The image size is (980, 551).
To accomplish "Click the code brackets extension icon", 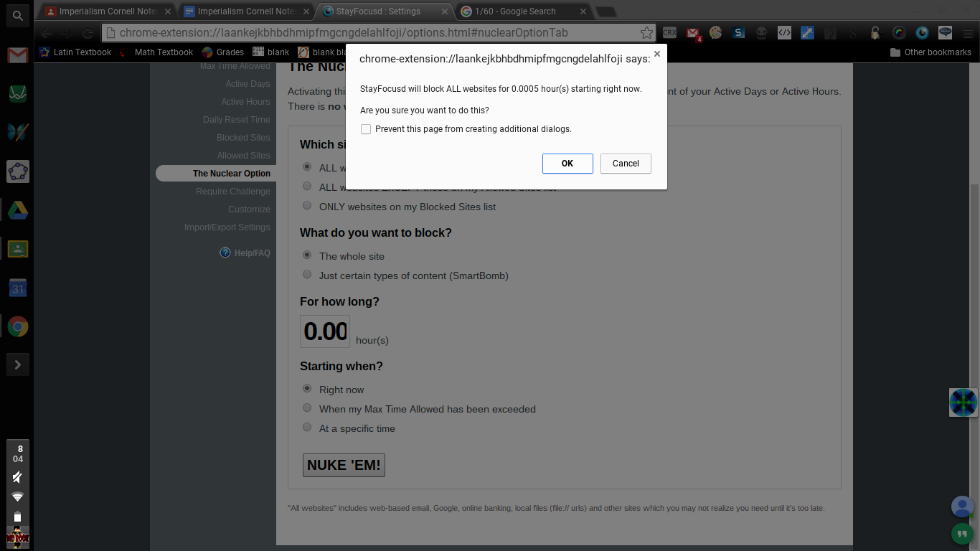I will click(x=785, y=32).
